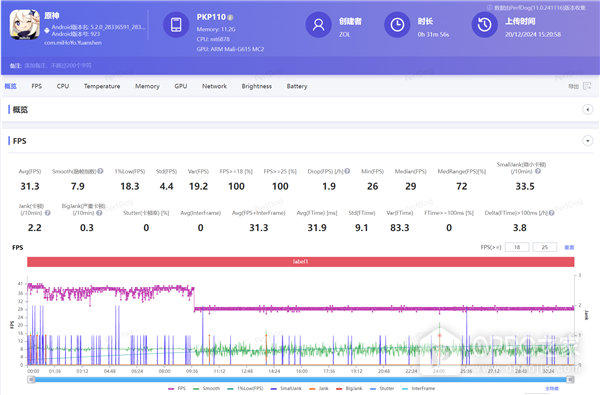
Task: Click the phone device icon
Action: 176,25
